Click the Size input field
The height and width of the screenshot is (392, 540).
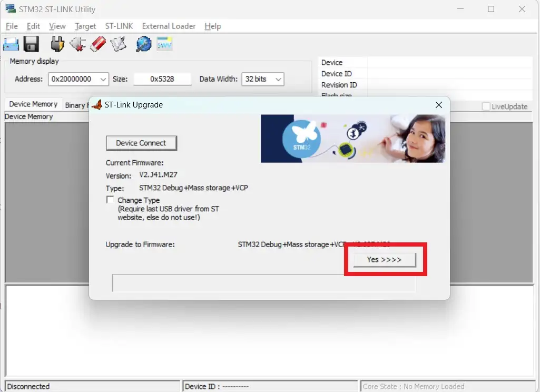[162, 79]
